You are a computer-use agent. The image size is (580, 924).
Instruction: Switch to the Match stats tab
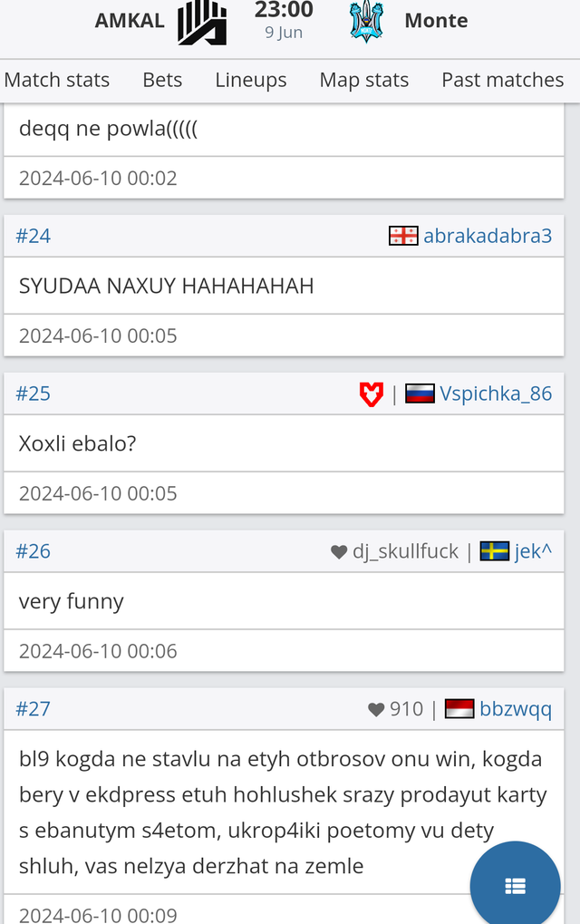pyautogui.click(x=56, y=80)
